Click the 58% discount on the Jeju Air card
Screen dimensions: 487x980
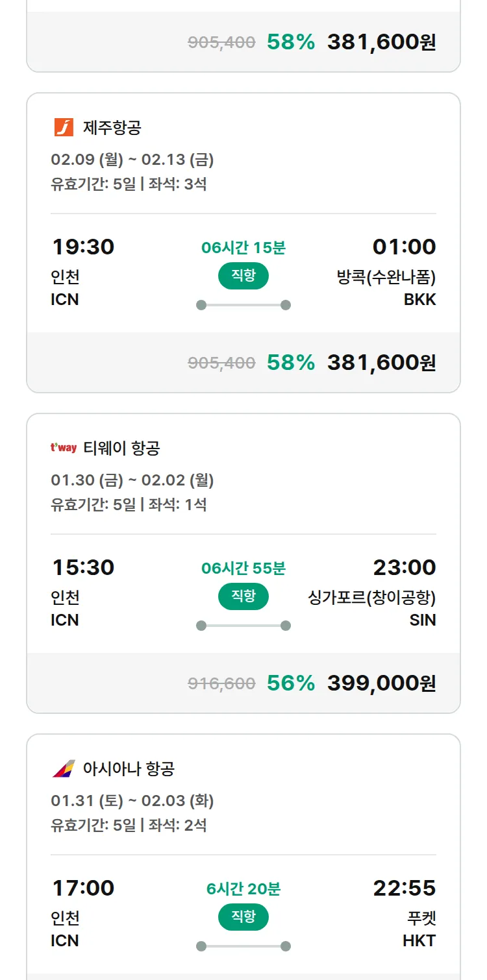click(290, 362)
